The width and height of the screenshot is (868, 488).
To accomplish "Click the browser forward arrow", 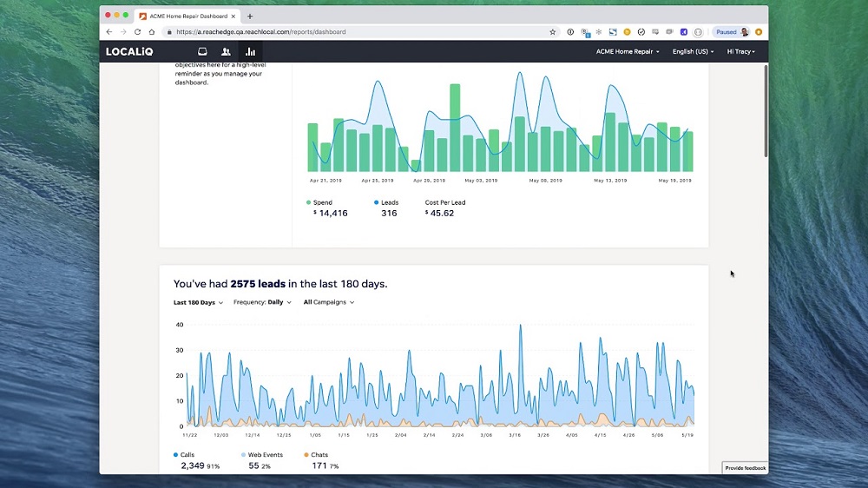I will 123,32.
